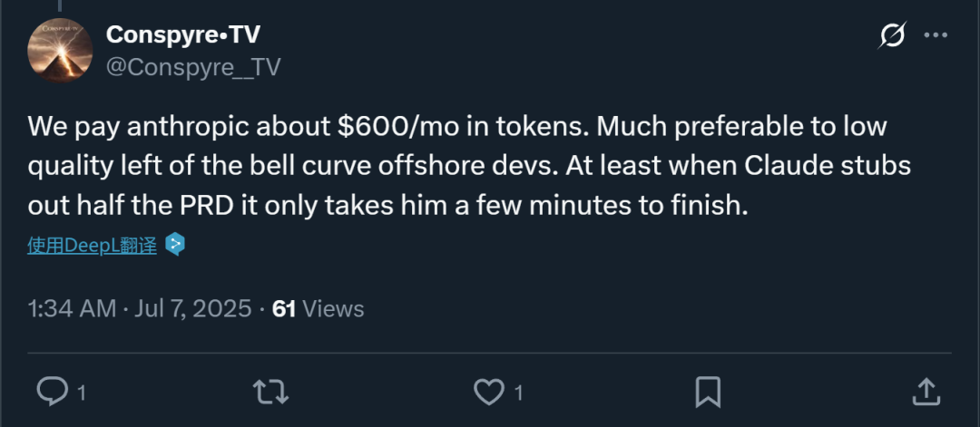The image size is (980, 427).
Task: Click the Conspyre•TV display name
Action: pos(181,34)
